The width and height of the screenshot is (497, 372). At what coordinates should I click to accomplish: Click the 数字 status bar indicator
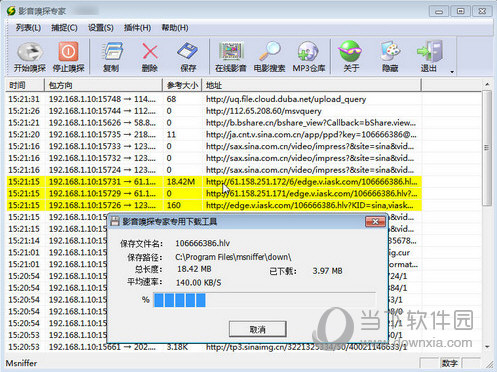[x=449, y=363]
